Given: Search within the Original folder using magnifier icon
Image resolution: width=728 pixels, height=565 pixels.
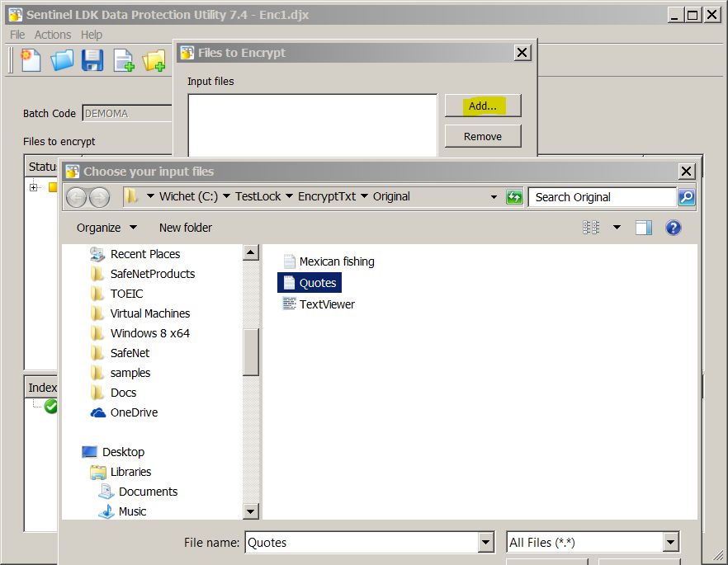Looking at the screenshot, I should tap(685, 196).
